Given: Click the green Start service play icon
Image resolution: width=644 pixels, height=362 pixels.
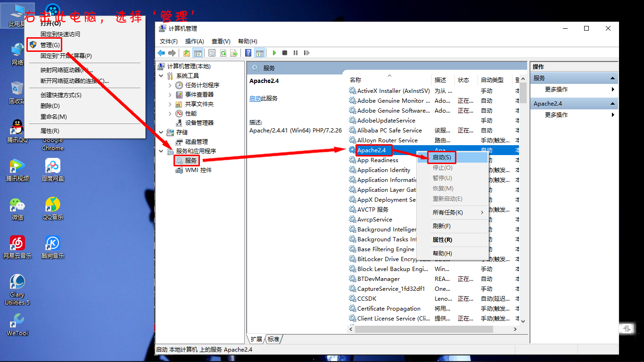Looking at the screenshot, I should pyautogui.click(x=274, y=53).
